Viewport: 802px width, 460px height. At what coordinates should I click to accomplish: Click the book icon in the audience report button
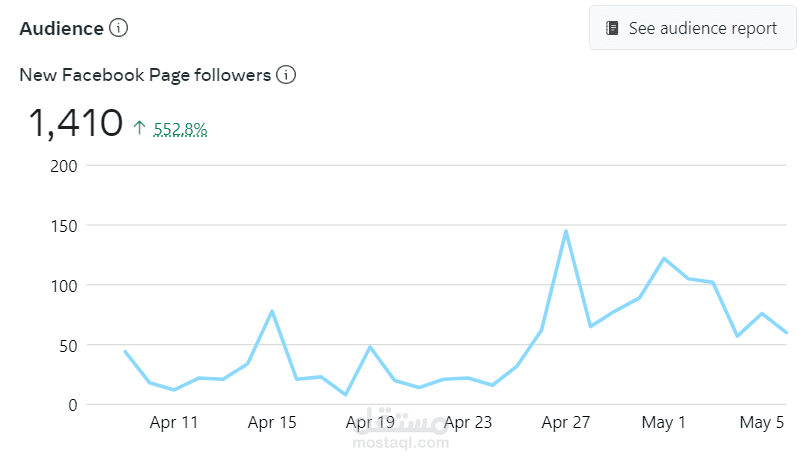(612, 28)
